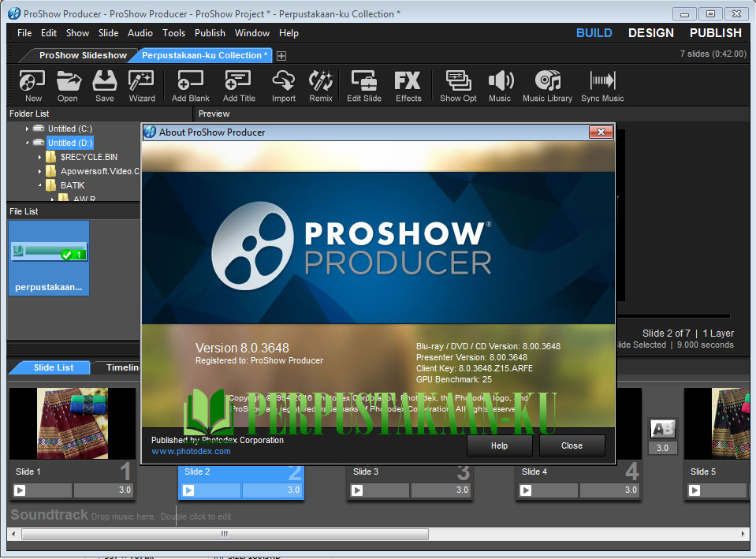Play Slide 5 preview button
The width and height of the screenshot is (756, 559).
click(x=695, y=490)
